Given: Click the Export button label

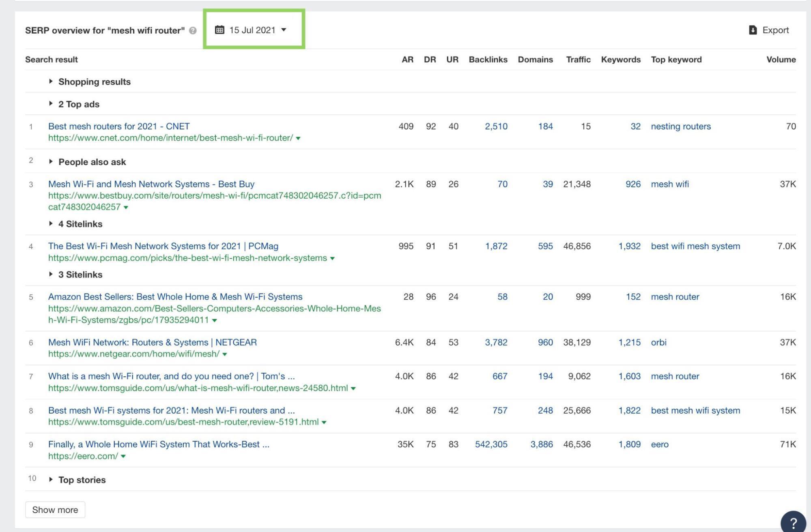Looking at the screenshot, I should (x=775, y=30).
